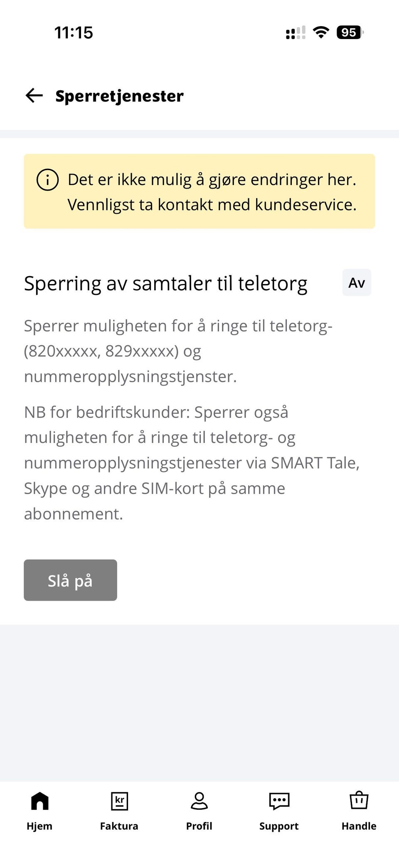Tap the 'Sperring av samtaler til teletorg' heading

pos(165,284)
